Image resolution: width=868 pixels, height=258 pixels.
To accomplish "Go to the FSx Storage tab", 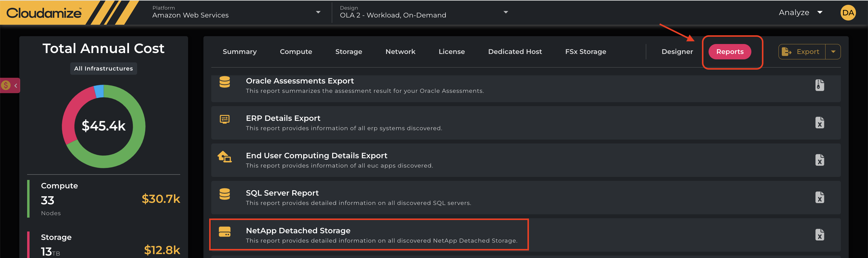I will point(585,52).
